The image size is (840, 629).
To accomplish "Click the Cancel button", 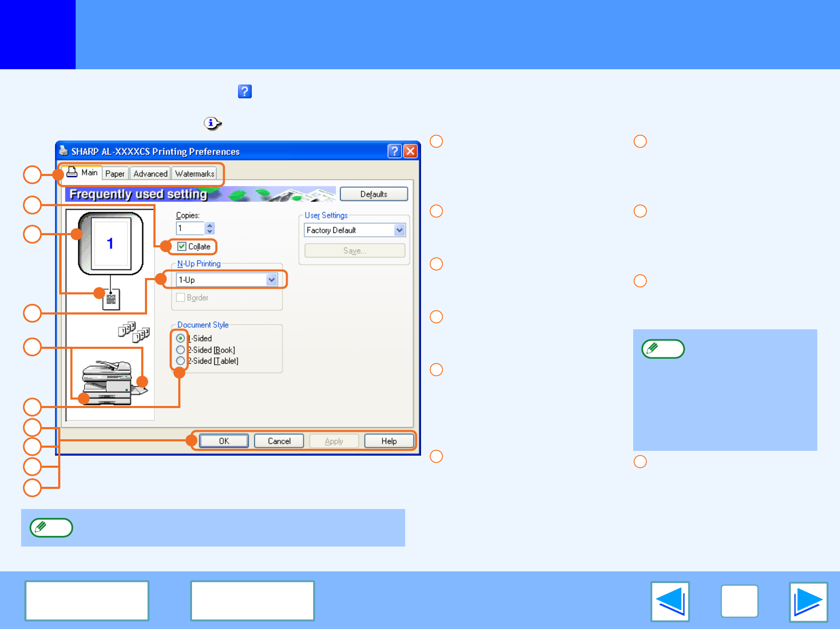I will click(279, 441).
